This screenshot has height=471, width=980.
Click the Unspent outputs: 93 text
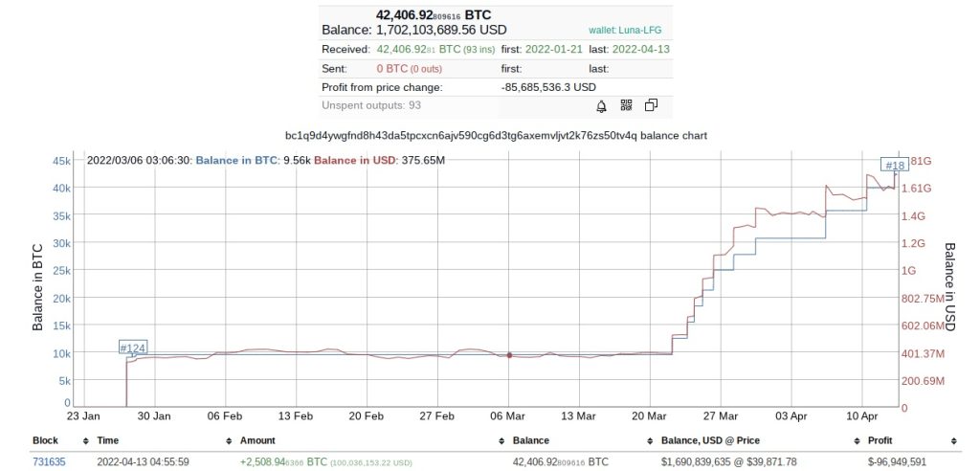[x=371, y=105]
